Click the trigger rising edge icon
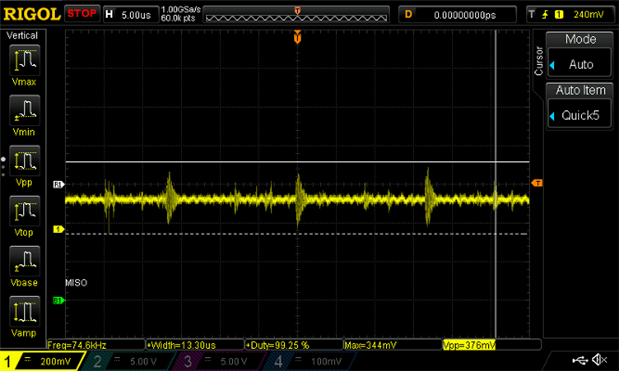The width and height of the screenshot is (619, 371). (x=545, y=15)
